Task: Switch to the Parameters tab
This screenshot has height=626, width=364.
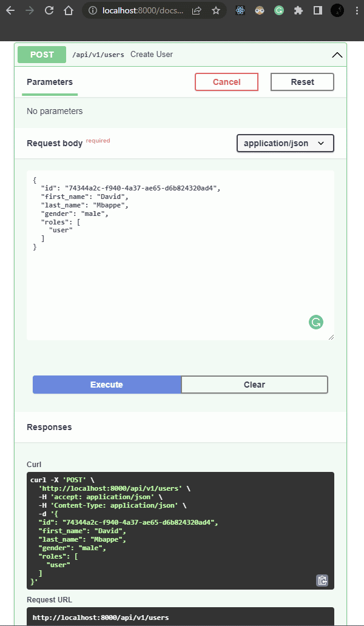Action: tap(50, 82)
